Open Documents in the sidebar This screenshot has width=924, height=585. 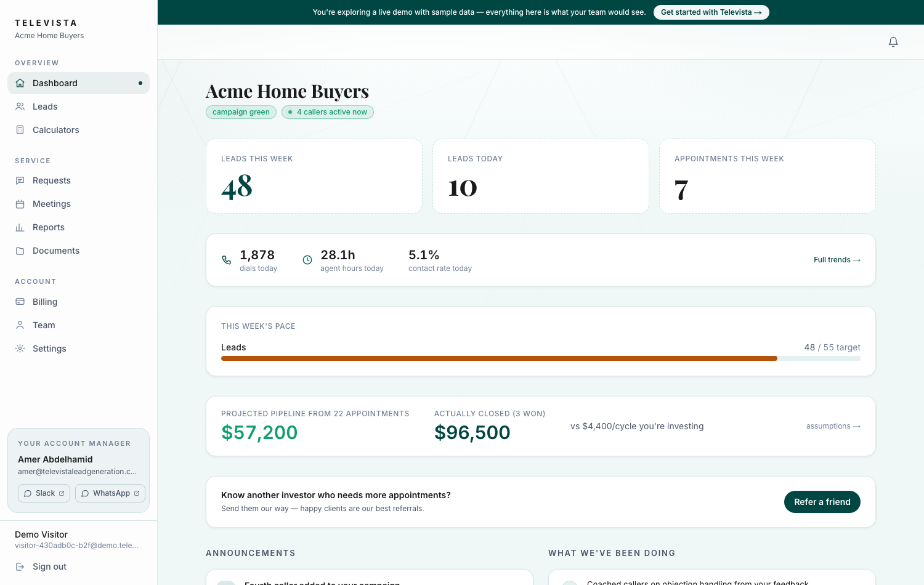78,251
